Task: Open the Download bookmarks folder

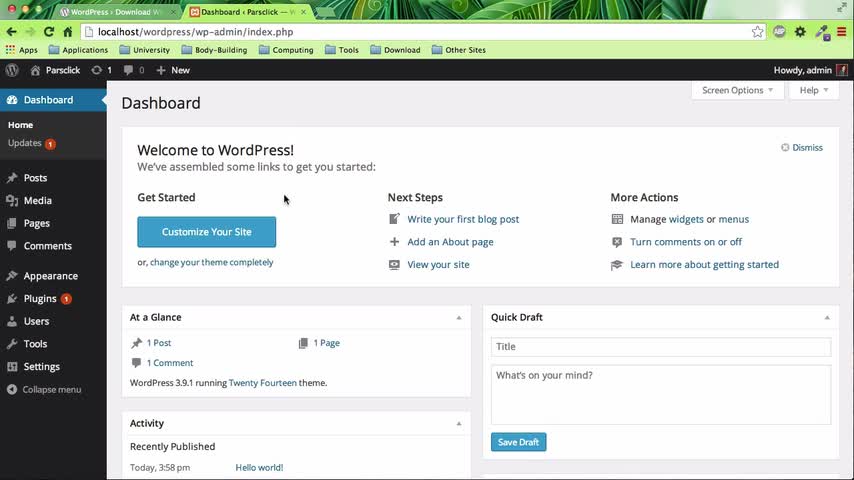Action: (395, 50)
